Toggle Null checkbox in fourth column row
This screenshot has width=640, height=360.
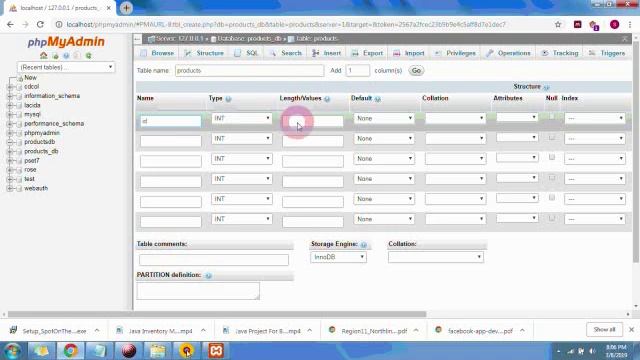pyautogui.click(x=552, y=178)
